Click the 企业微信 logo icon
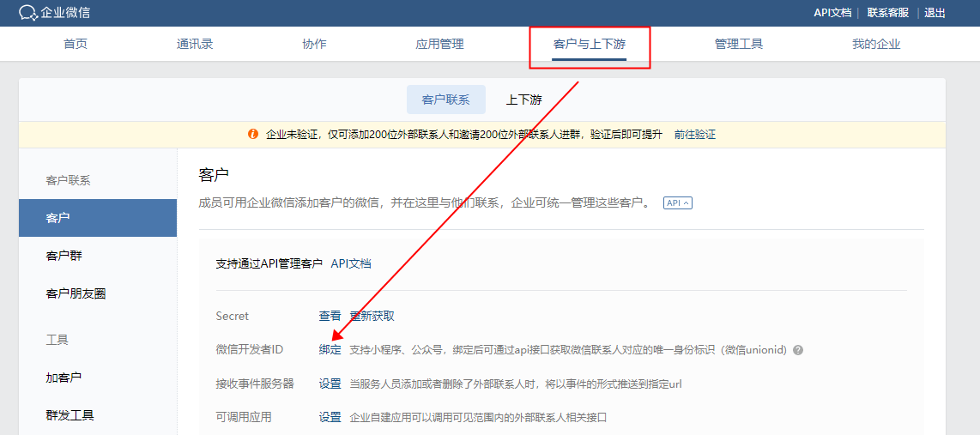The image size is (980, 435). coord(29,13)
